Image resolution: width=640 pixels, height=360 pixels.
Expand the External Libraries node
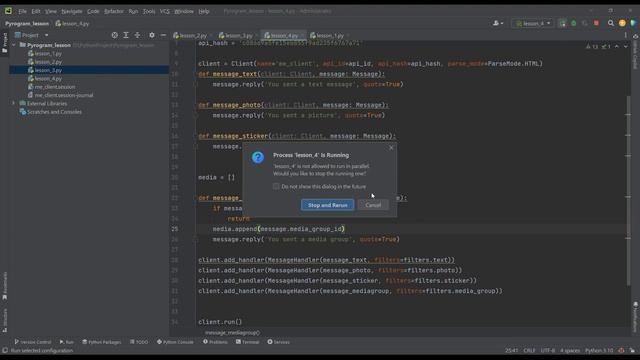point(14,103)
